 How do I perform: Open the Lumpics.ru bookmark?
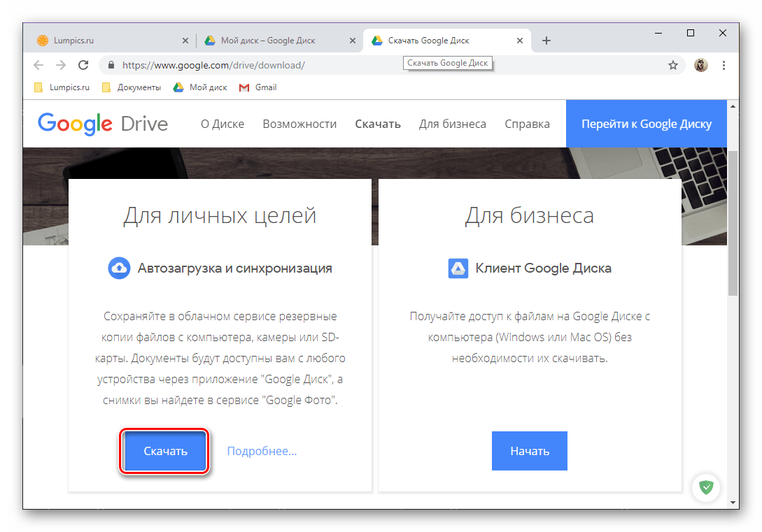click(62, 87)
